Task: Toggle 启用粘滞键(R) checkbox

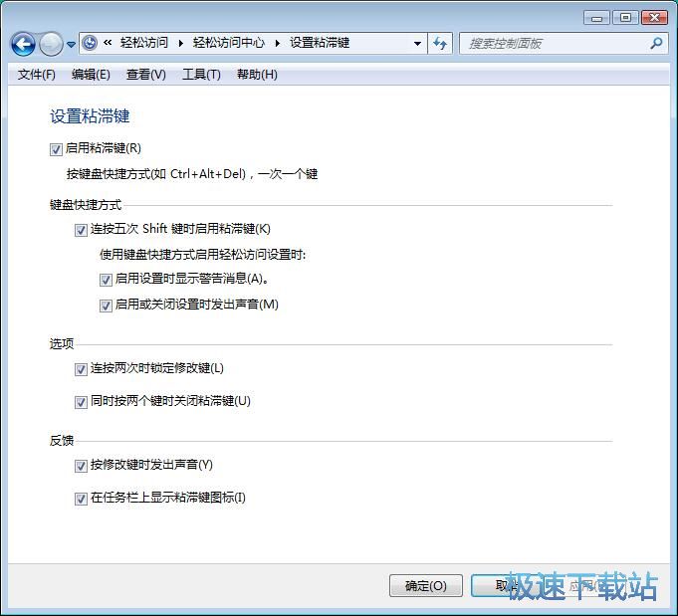Action: coord(56,149)
